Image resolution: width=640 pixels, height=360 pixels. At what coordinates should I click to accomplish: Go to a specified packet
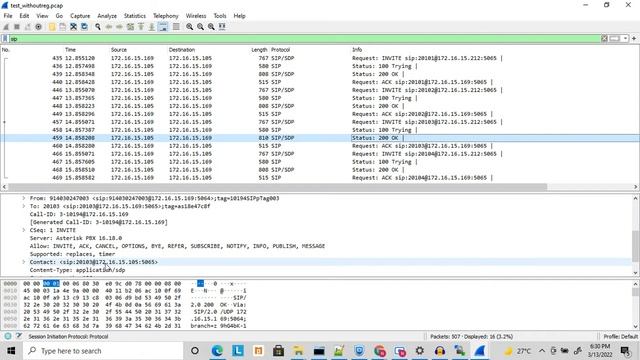pyautogui.click(x=130, y=27)
